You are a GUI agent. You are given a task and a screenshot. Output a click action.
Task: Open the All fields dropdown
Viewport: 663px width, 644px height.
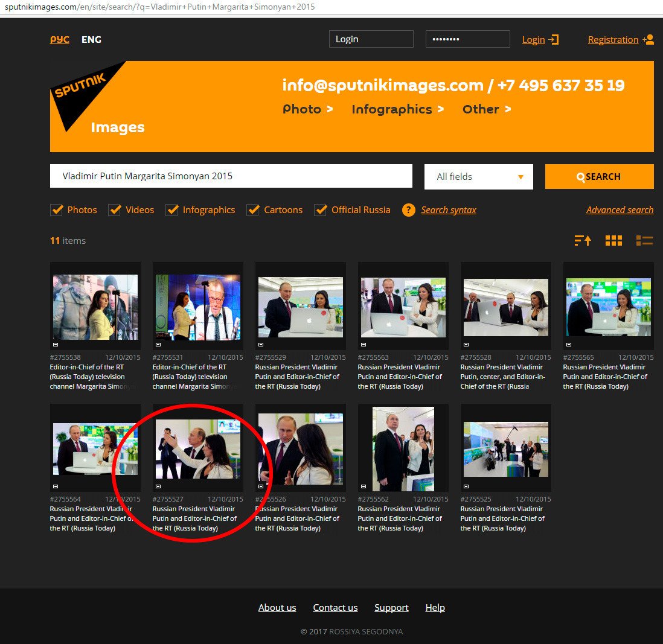point(478,177)
